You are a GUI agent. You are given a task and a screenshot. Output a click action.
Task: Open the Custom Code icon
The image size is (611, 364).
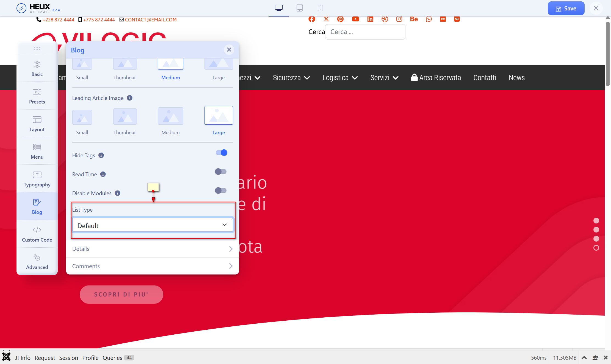pyautogui.click(x=37, y=230)
